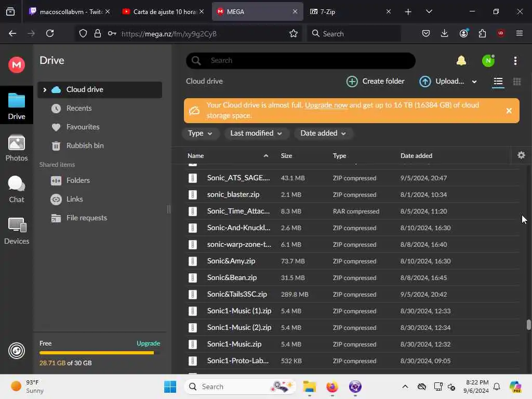Screen dimensions: 532x399
Task: Open the Type filter dropdown
Action: click(x=200, y=134)
